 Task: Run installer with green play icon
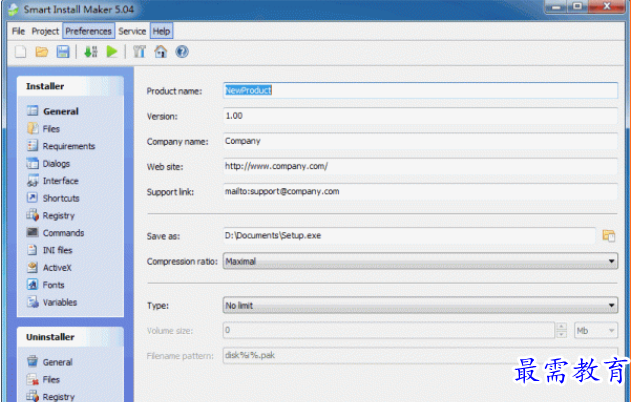(112, 52)
